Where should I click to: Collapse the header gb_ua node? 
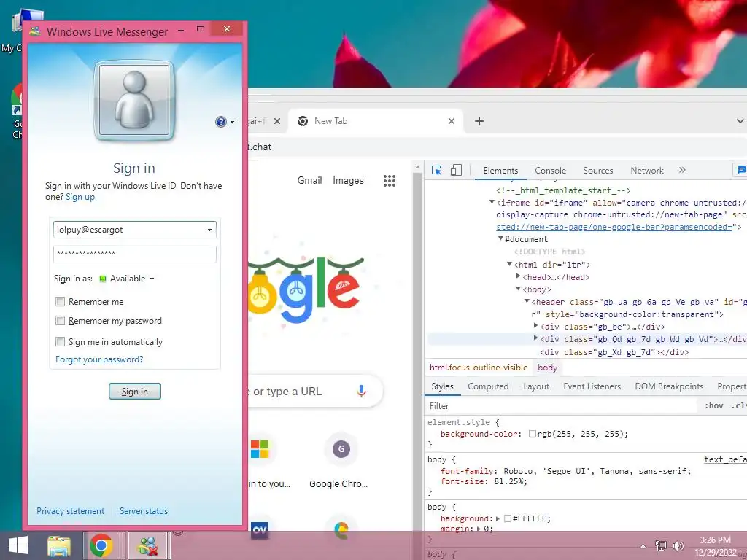[x=527, y=301]
